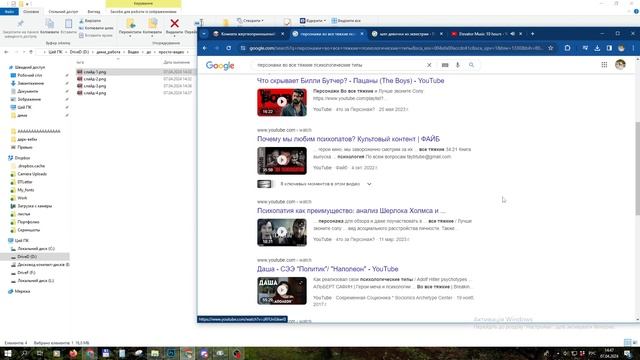This screenshot has height=360, width=640.
Task: Mute the Elevator Music tab audio icon
Action: pos(512,34)
